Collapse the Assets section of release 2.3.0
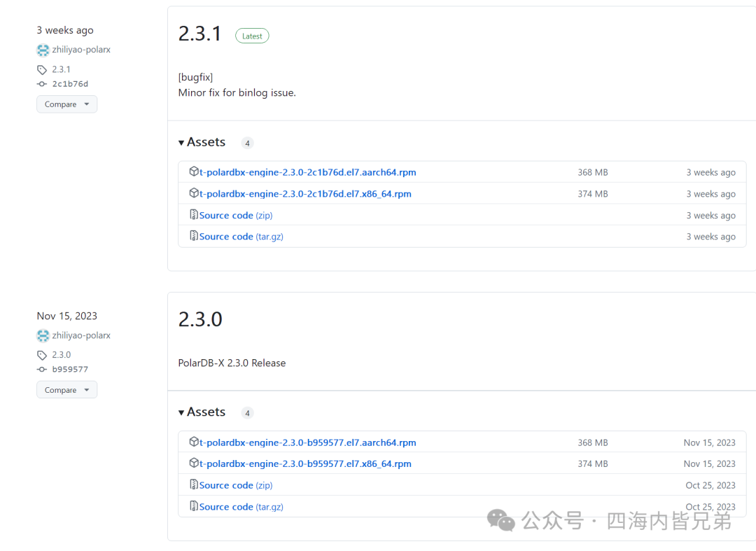756x551 pixels. [x=202, y=412]
